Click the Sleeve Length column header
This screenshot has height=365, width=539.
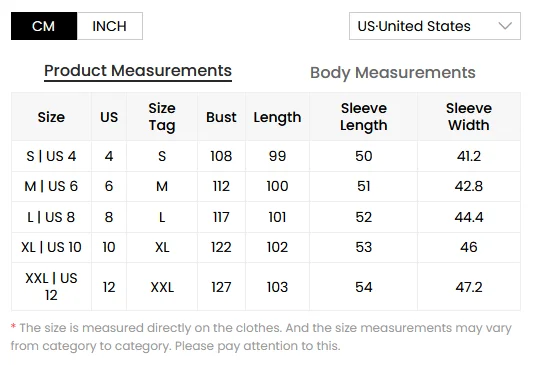(x=364, y=117)
